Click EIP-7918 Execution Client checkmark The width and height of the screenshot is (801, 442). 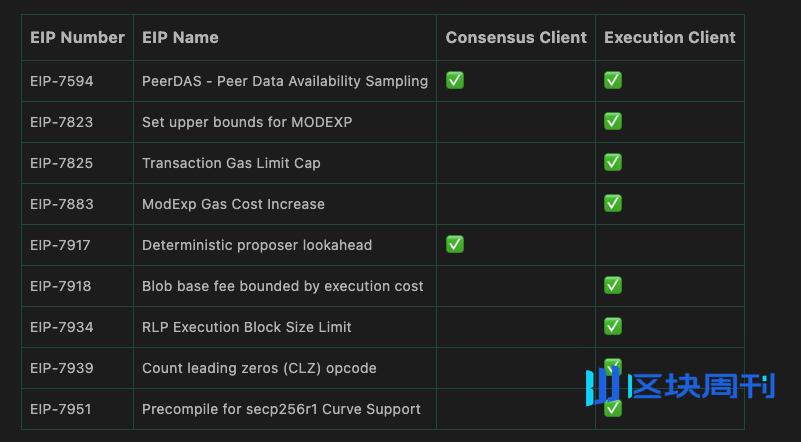[x=613, y=285]
